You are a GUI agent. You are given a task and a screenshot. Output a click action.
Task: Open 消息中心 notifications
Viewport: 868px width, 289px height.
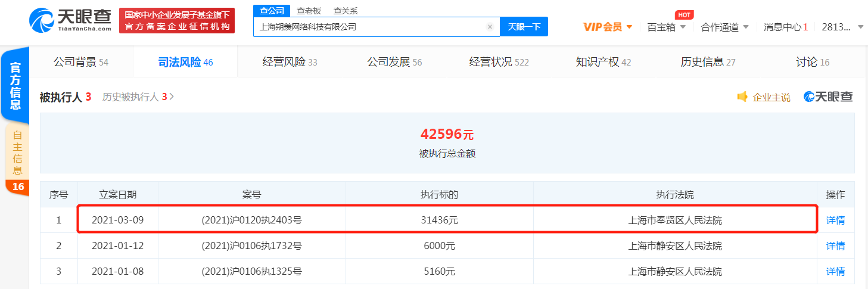pyautogui.click(x=786, y=27)
